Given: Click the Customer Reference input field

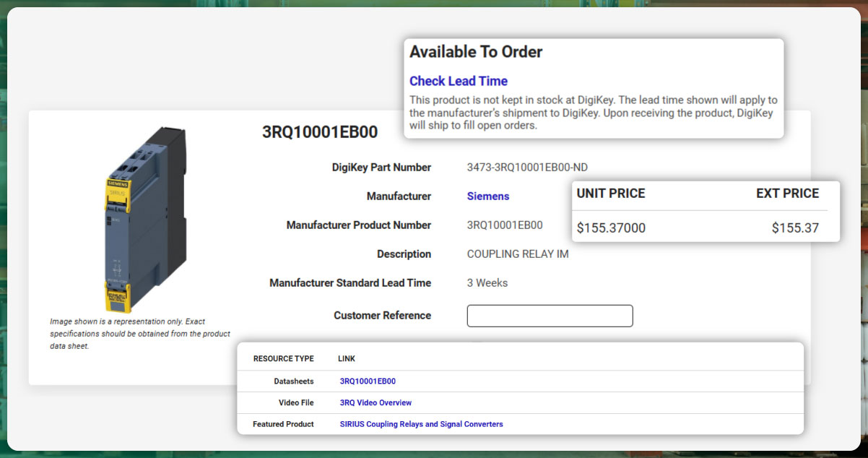Looking at the screenshot, I should click(x=550, y=316).
